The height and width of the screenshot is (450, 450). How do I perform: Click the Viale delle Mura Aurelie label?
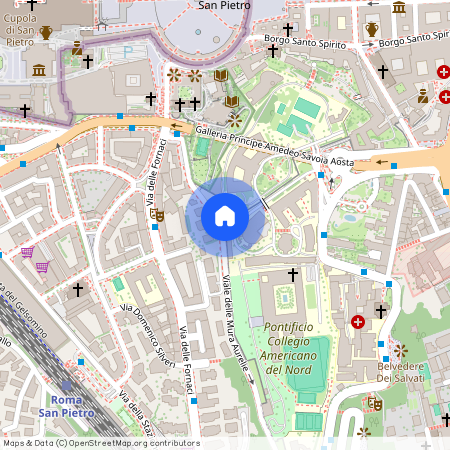235,323
